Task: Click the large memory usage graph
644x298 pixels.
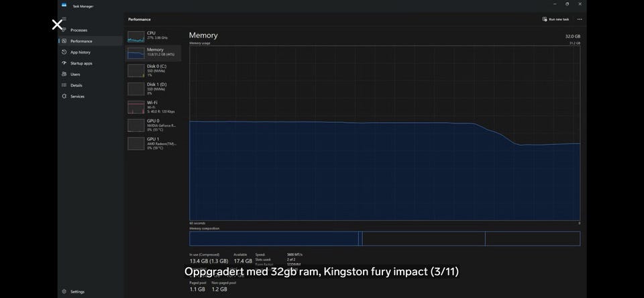Action: 384,133
